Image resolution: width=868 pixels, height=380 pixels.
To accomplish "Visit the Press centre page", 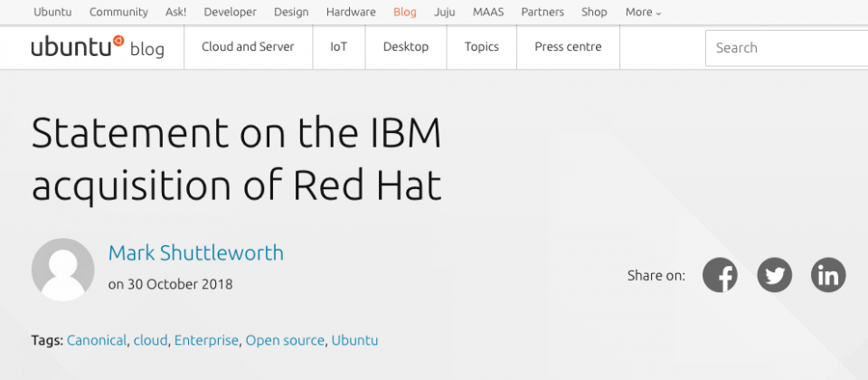I will pos(568,47).
